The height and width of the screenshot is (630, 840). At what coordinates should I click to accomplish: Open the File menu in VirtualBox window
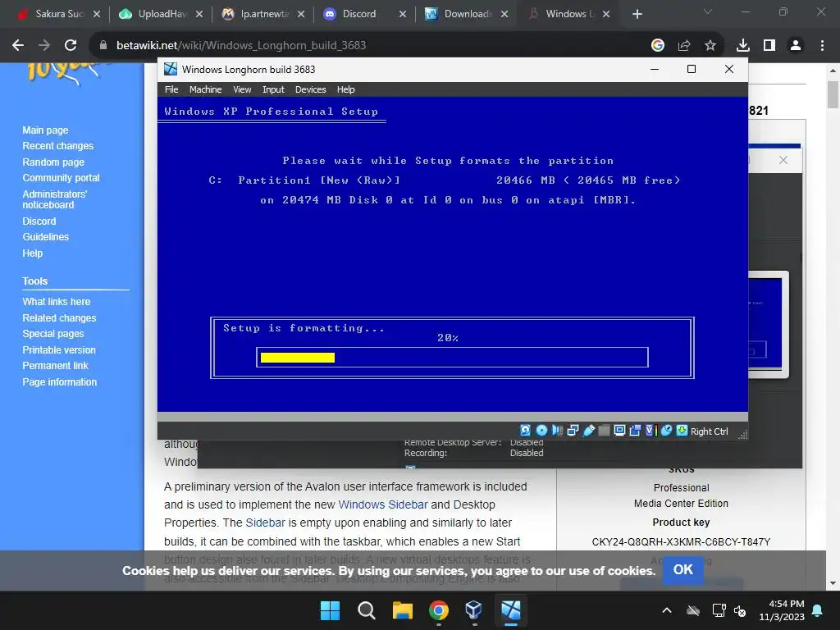[171, 89]
